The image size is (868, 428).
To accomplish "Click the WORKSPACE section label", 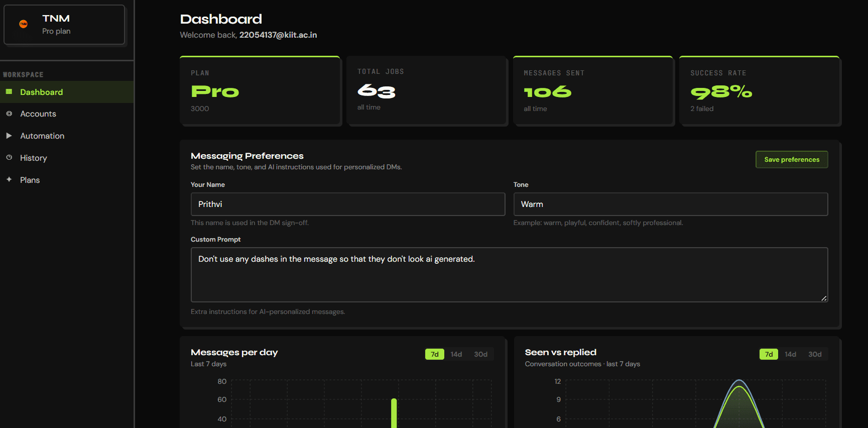I will click(23, 74).
